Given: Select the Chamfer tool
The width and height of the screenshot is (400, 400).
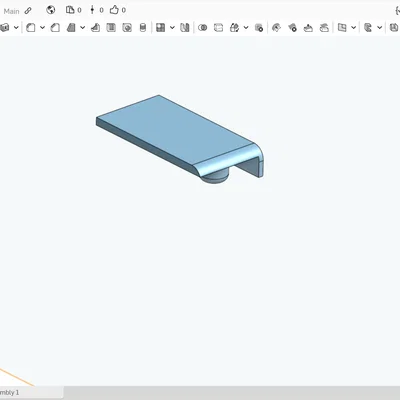Looking at the screenshot, I should [x=55, y=28].
